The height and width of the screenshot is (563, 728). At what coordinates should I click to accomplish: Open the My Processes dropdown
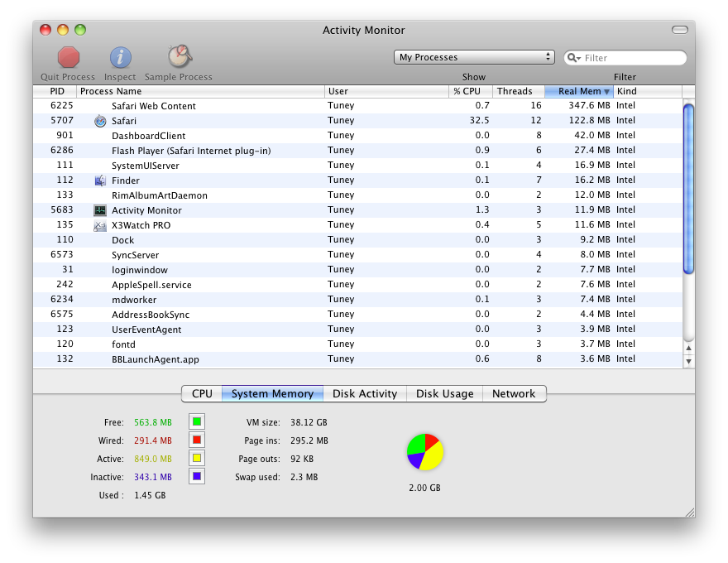tap(474, 57)
